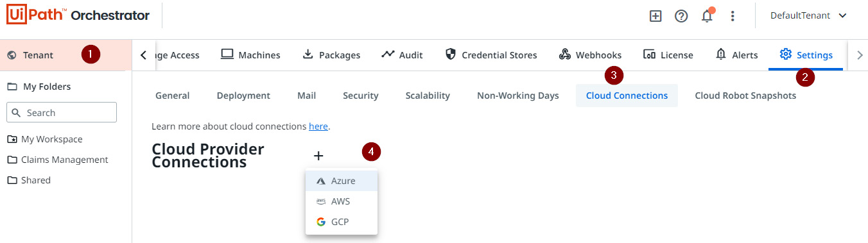The width and height of the screenshot is (868, 243).
Task: Click the Credential Stores shield icon
Action: click(451, 54)
